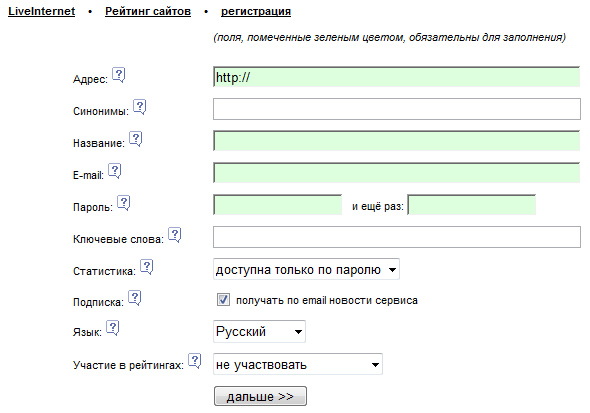590x413 pixels.
Task: Click the дальше >> button
Action: point(260,396)
